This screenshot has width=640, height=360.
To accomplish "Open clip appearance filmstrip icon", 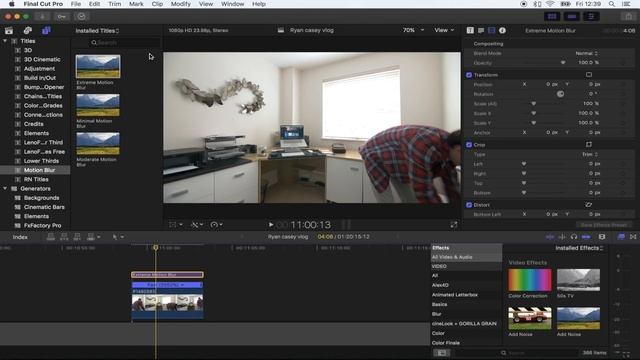I will (x=602, y=237).
